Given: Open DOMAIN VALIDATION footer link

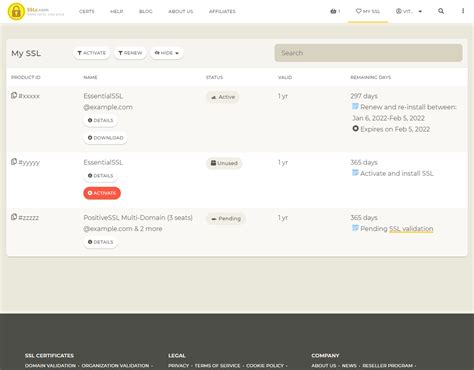Looking at the screenshot, I should pyautogui.click(x=50, y=366).
